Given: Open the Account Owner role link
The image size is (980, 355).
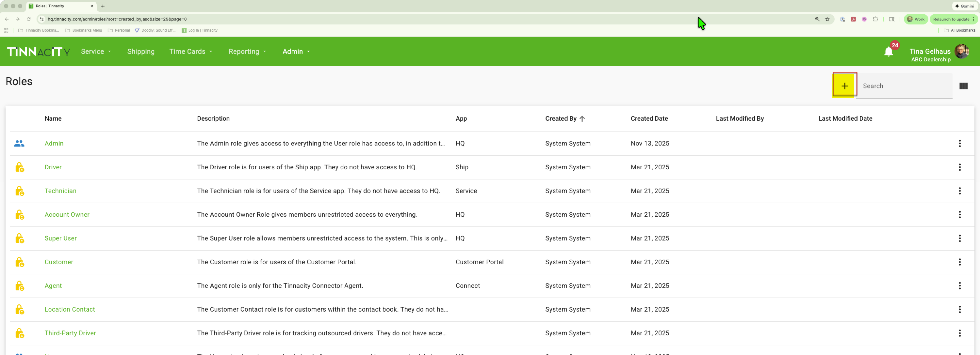Looking at the screenshot, I should 67,214.
